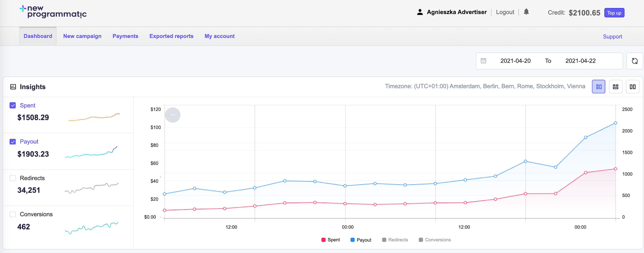This screenshot has width=644, height=253.
Task: Click the Payout label in sidebar
Action: [29, 142]
